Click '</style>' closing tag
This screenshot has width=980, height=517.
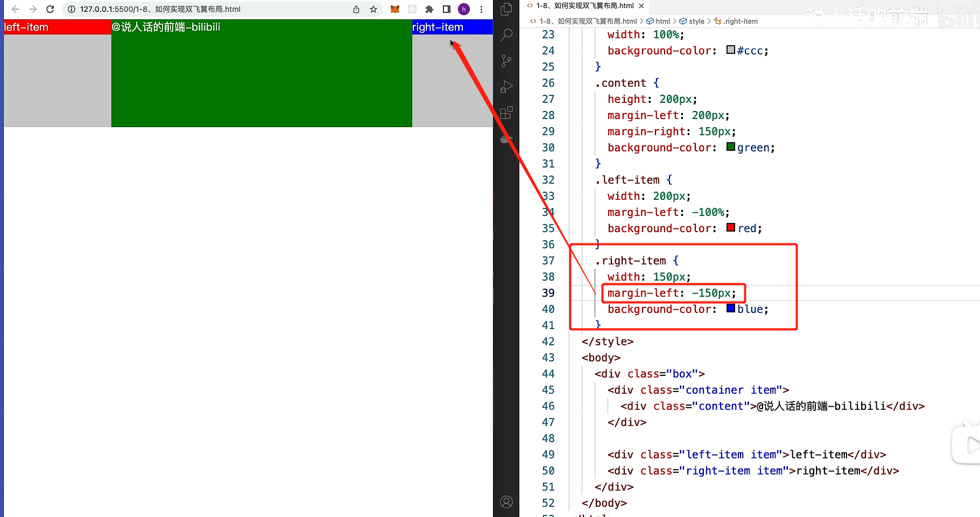click(x=608, y=341)
